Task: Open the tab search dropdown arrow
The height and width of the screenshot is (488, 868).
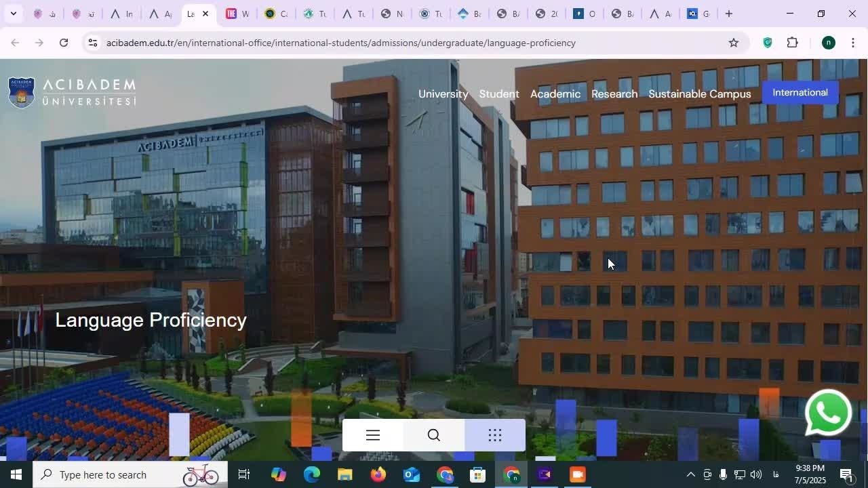Action: tap(13, 14)
